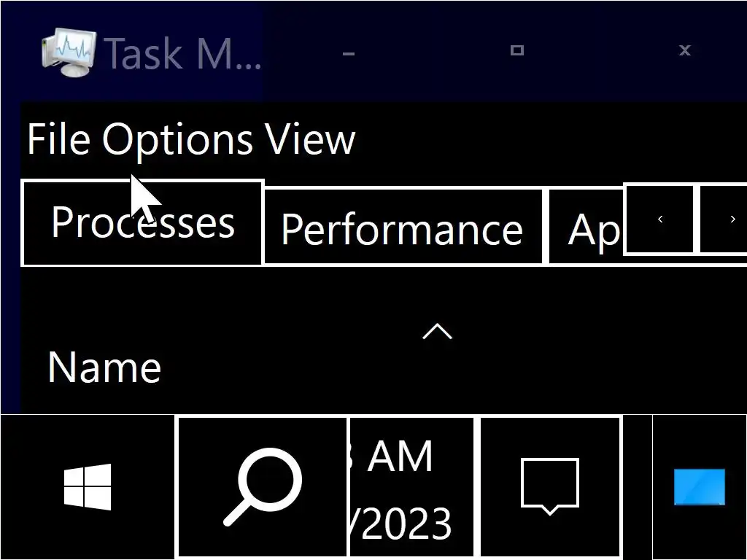747x560 pixels.
Task: Switch to the Performance tab
Action: point(402,227)
